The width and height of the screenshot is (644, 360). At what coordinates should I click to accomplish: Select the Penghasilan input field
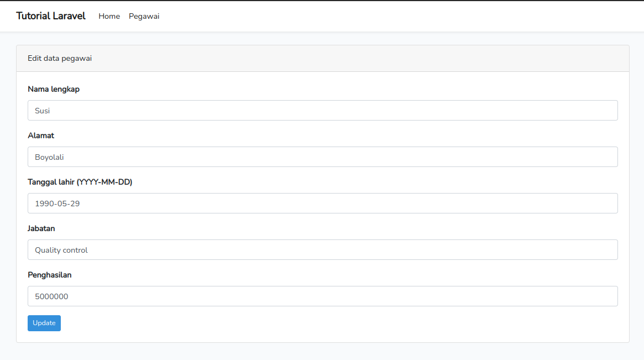pyautogui.click(x=322, y=296)
